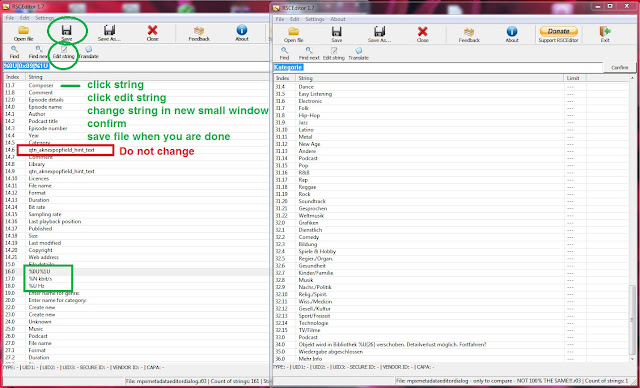Select the Podcast title row

tap(136, 121)
